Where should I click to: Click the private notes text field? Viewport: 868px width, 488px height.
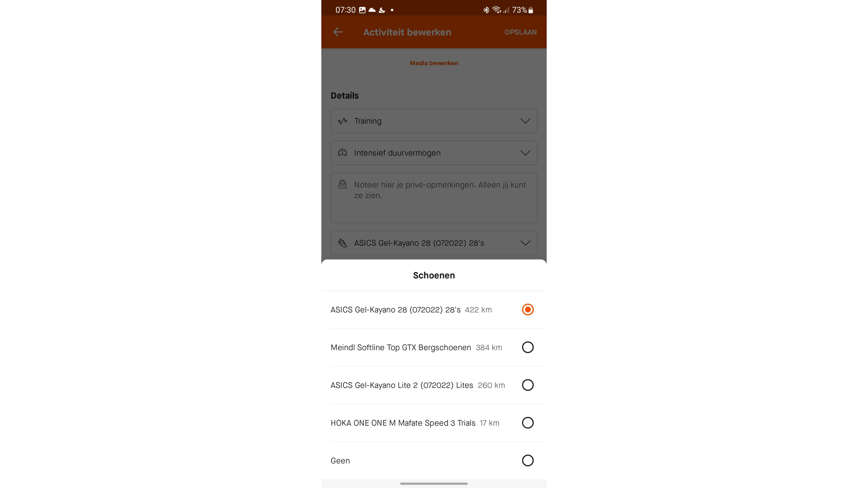[x=434, y=198]
